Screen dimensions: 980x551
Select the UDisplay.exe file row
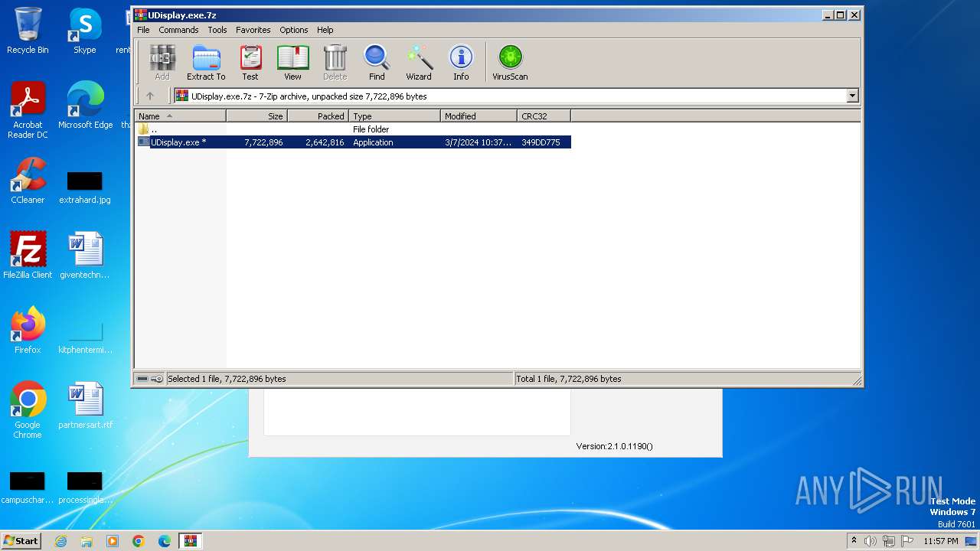point(353,142)
